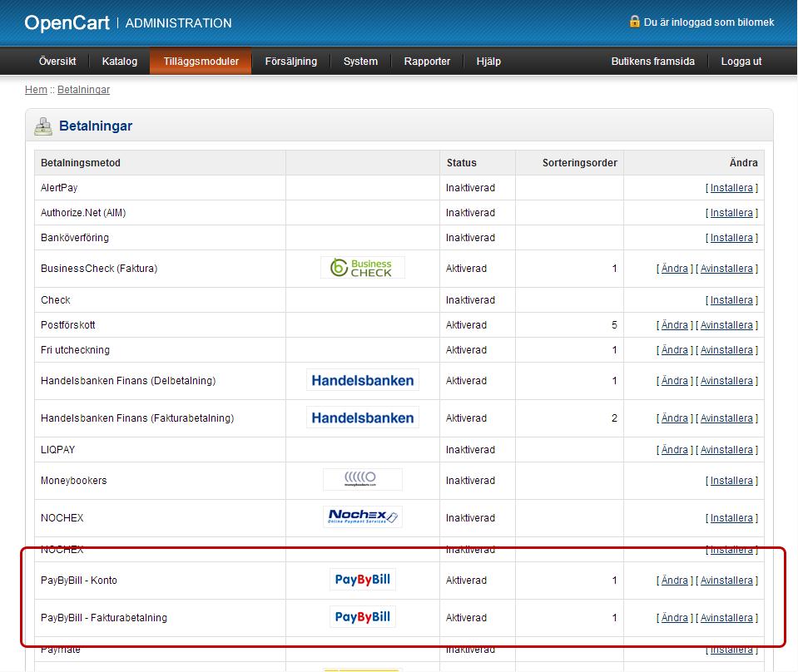Click the Handelsbanken logo for Delbetalning
798x672 pixels.
click(x=362, y=380)
